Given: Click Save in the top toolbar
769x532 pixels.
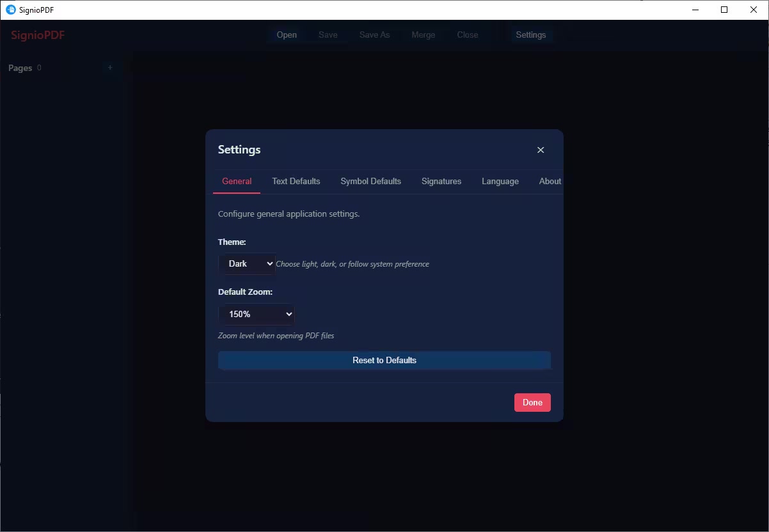Looking at the screenshot, I should pos(328,35).
